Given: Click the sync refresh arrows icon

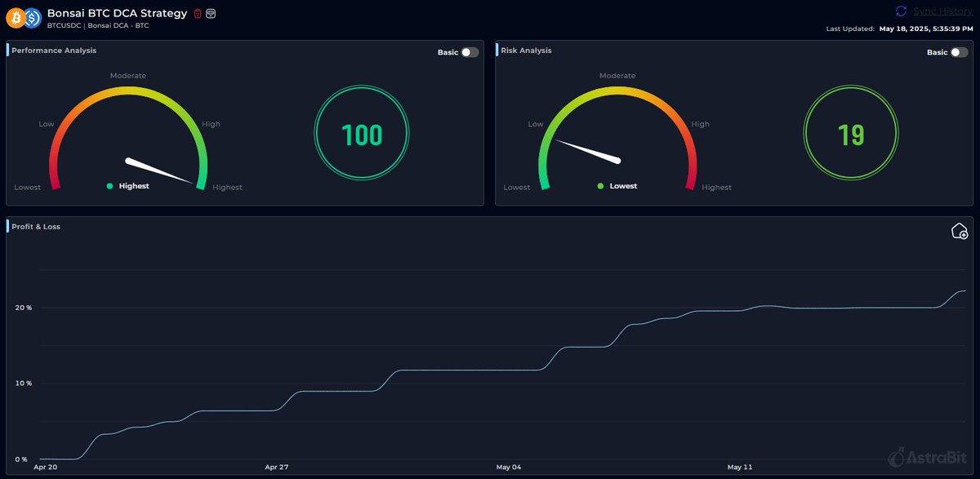Looking at the screenshot, I should tap(901, 11).
